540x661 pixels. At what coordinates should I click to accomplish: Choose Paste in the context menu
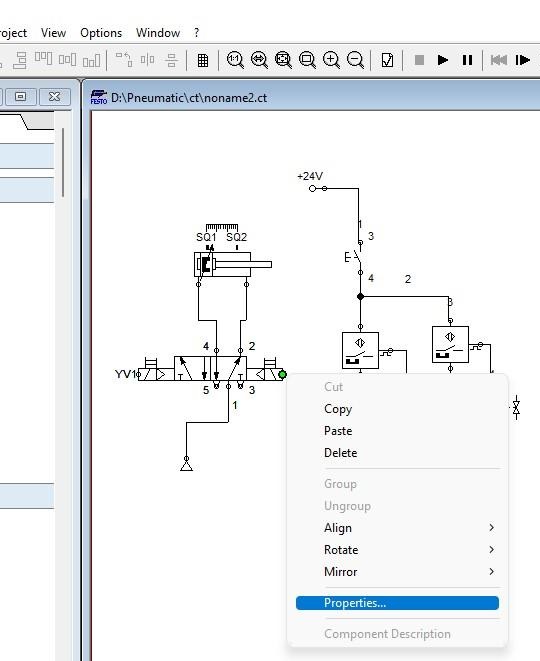(x=338, y=431)
